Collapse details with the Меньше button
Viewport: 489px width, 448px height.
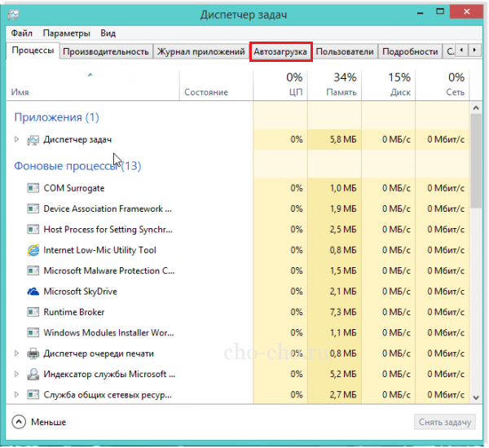click(x=40, y=422)
